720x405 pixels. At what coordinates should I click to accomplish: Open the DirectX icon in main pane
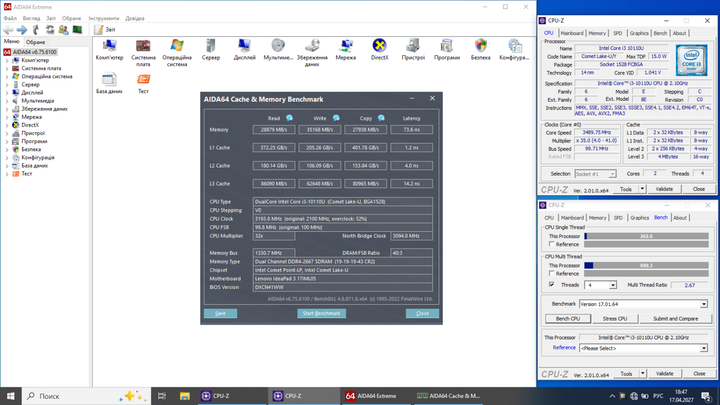tap(379, 49)
